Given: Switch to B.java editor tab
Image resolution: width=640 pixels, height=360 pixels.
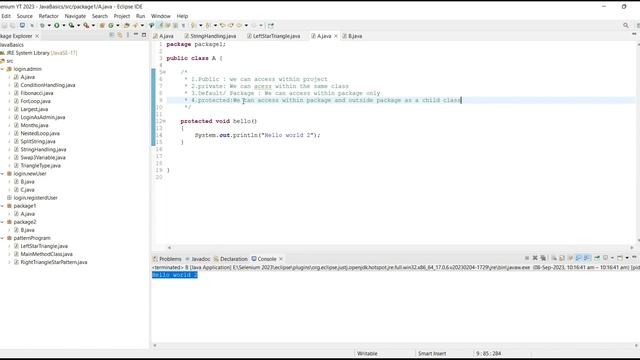Looking at the screenshot, I should pos(352,36).
